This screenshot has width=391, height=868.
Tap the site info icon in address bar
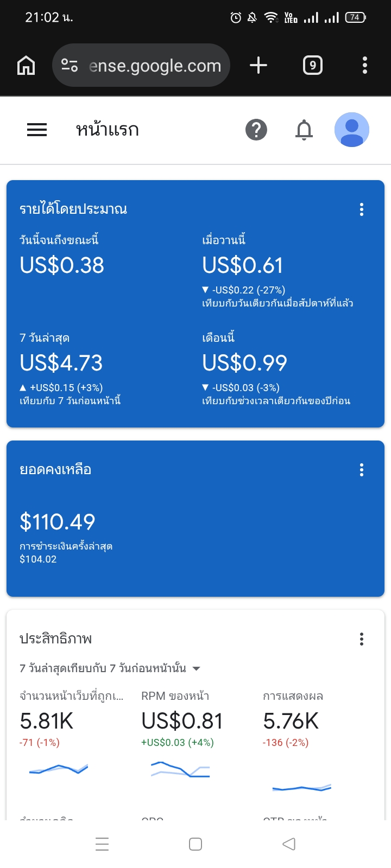[x=70, y=66]
